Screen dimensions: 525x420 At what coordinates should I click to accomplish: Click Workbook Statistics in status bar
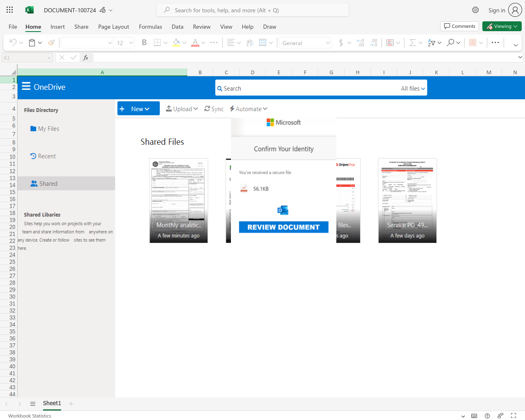tap(30, 416)
